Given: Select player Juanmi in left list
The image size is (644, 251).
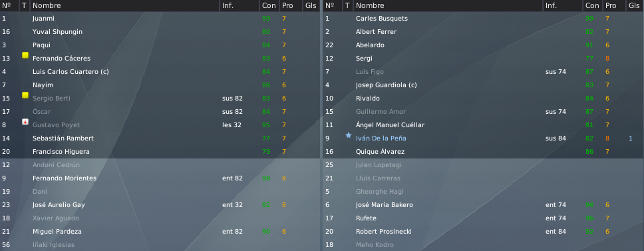Looking at the screenshot, I should coord(160,19).
